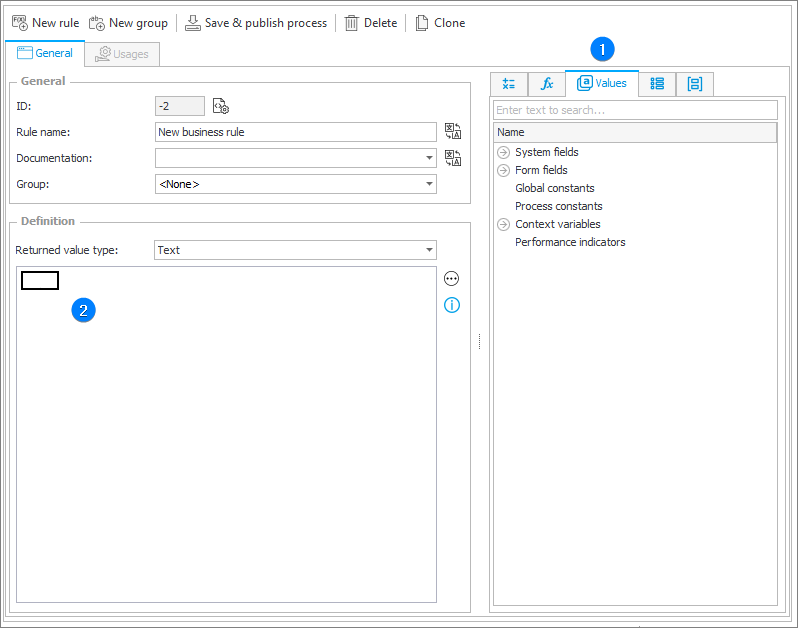The height and width of the screenshot is (628, 798).
Task: Click the ellipsis button beside definition editor
Action: coord(451,278)
